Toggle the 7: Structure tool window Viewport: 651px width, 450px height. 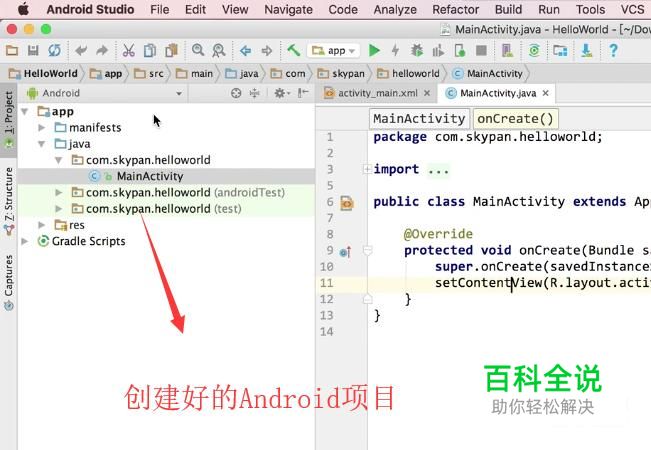point(9,202)
